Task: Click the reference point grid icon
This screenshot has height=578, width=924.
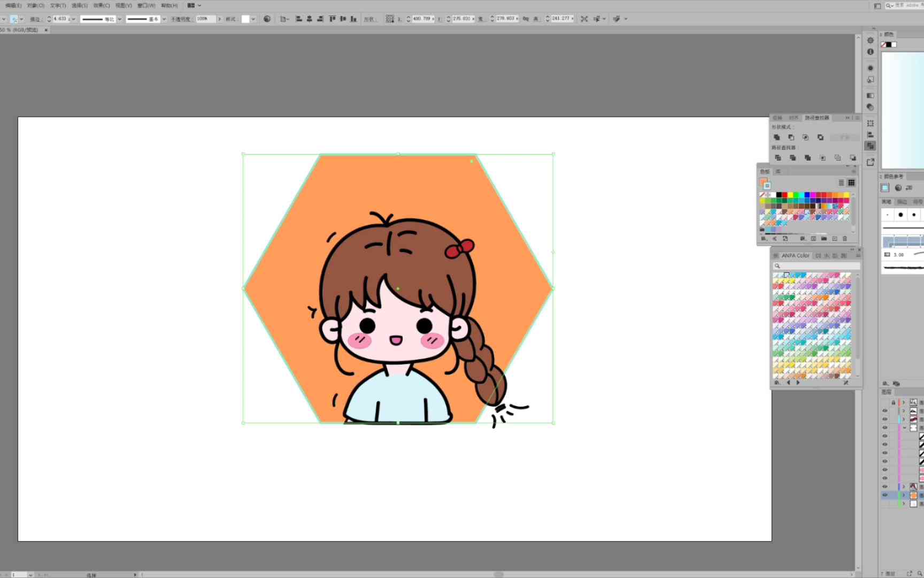Action: (390, 19)
